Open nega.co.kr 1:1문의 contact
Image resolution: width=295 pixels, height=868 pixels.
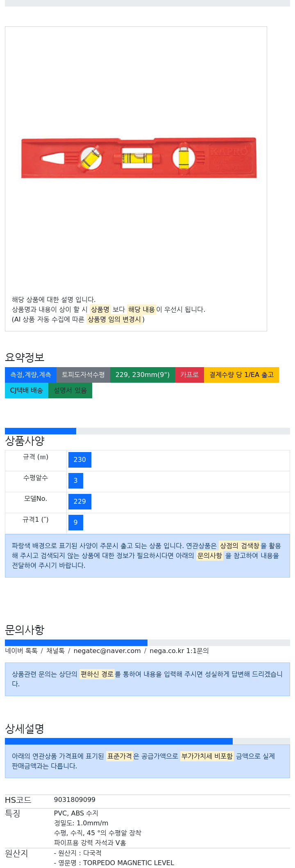179,651
